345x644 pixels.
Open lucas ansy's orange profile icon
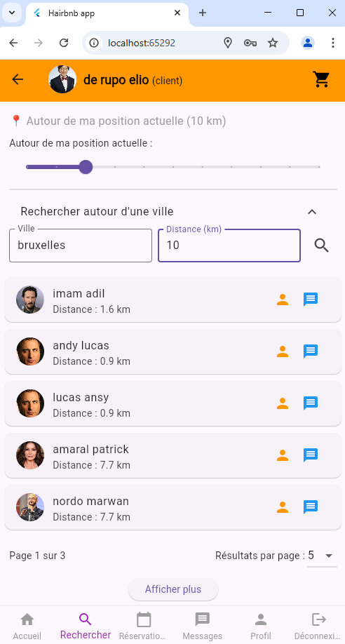tap(282, 403)
